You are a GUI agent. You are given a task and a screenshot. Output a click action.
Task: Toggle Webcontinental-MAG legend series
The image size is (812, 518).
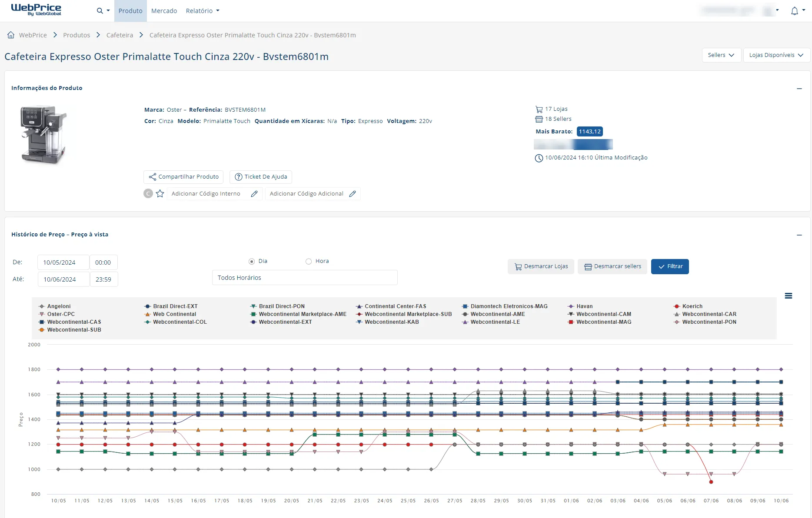click(599, 322)
